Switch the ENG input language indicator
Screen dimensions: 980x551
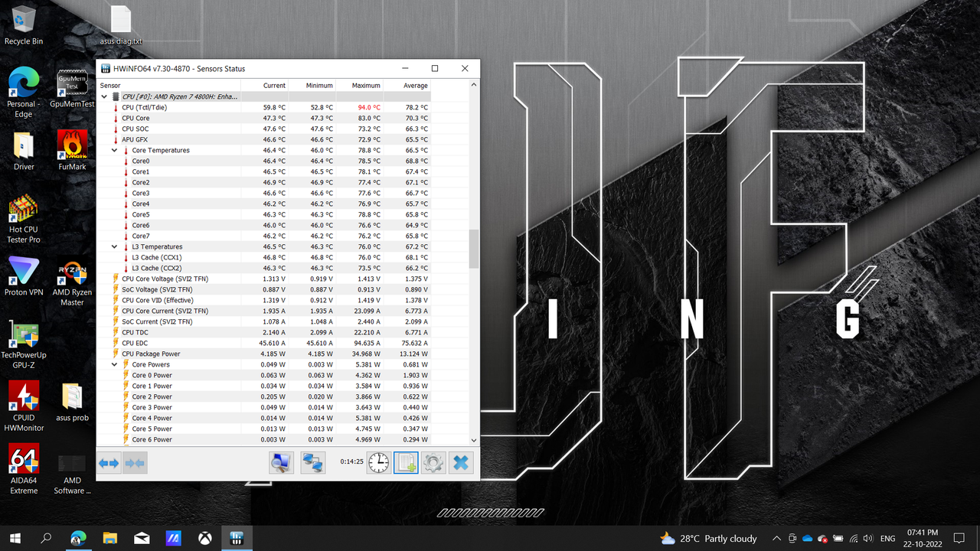887,538
